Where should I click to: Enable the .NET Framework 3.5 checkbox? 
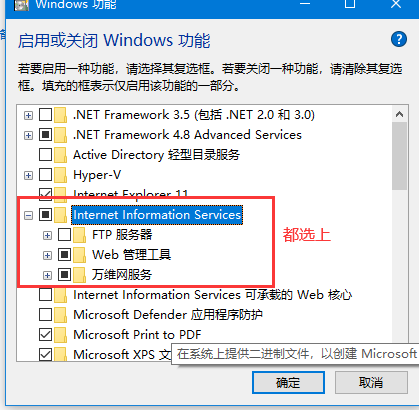pyautogui.click(x=45, y=115)
